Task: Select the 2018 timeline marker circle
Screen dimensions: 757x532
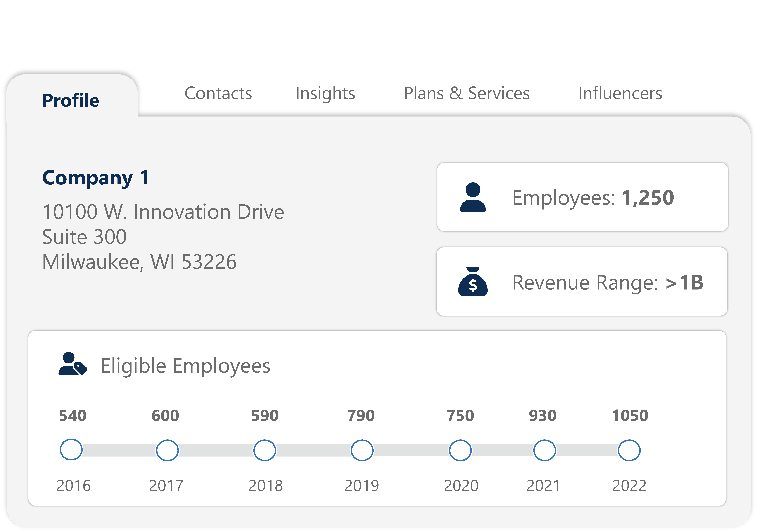Action: [264, 450]
